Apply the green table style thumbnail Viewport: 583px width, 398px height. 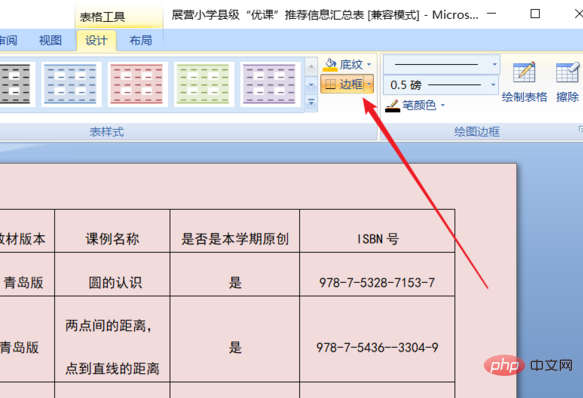click(203, 84)
